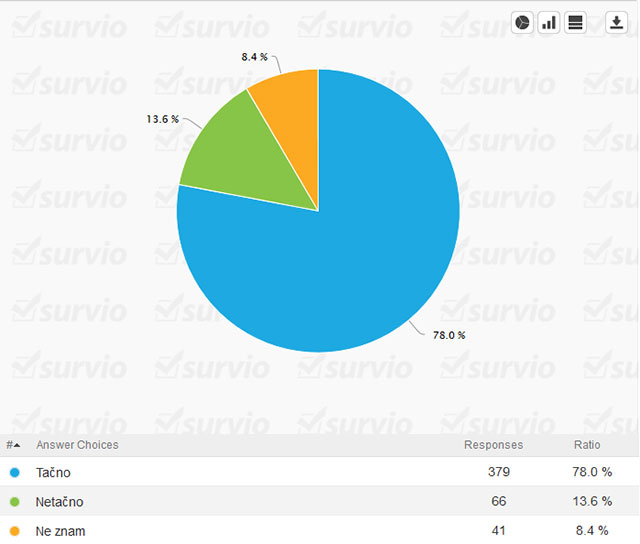Viewport: 640px width, 544px height.
Task: Switch to pie chart view
Action: point(522,23)
